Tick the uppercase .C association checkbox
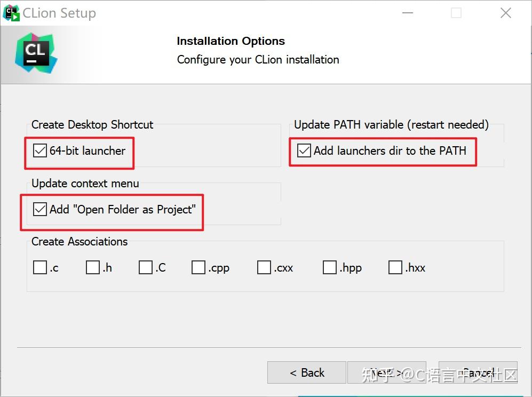The image size is (532, 397). tap(146, 267)
